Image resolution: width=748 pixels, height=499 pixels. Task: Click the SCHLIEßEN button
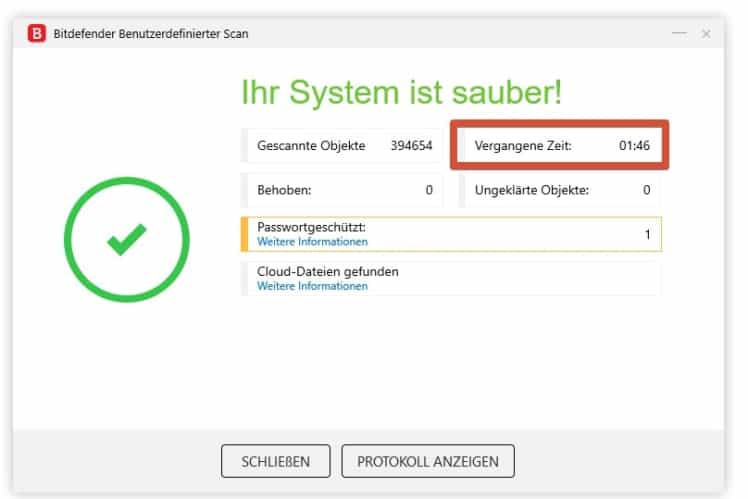point(276,461)
